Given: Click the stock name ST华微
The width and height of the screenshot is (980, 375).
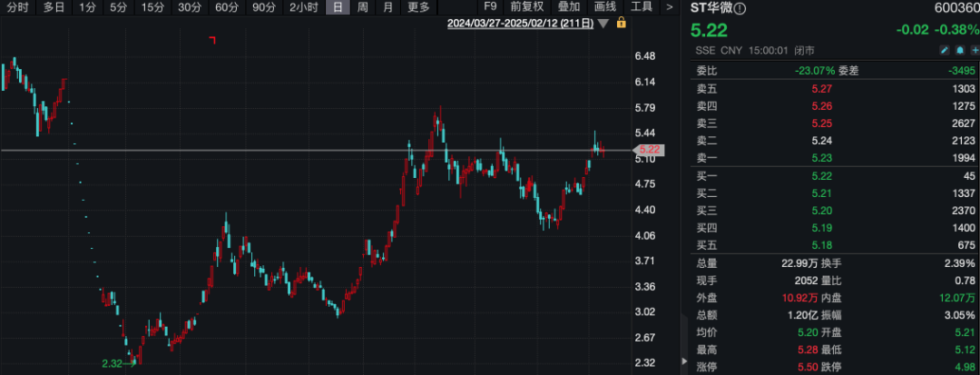Looking at the screenshot, I should (711, 9).
